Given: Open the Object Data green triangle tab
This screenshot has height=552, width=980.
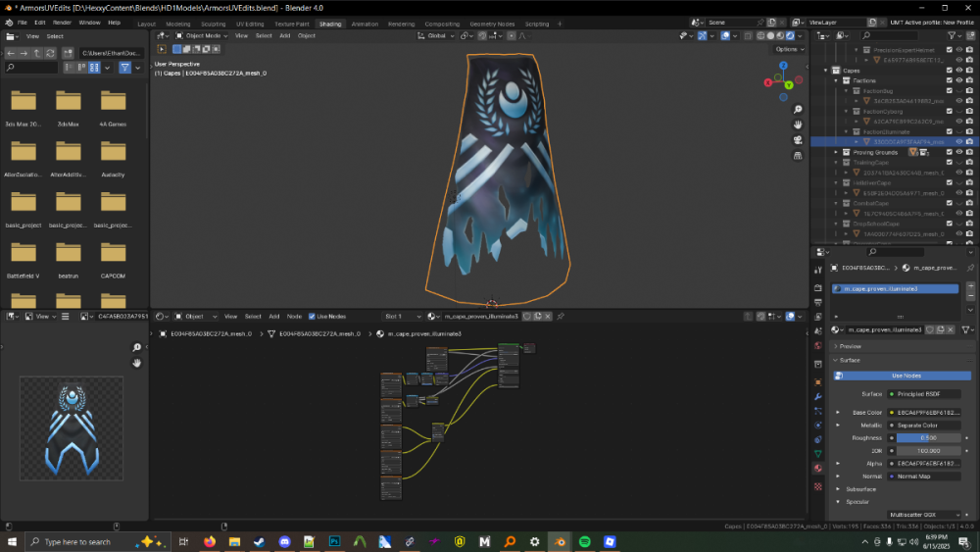Looking at the screenshot, I should tap(818, 454).
